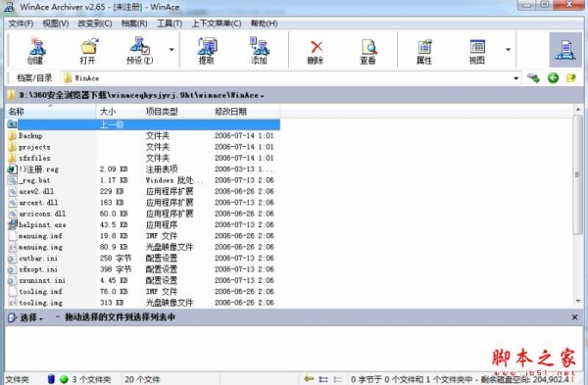Open the 工具(T) menu
Viewport: 588px width, 385px height.
tap(170, 24)
